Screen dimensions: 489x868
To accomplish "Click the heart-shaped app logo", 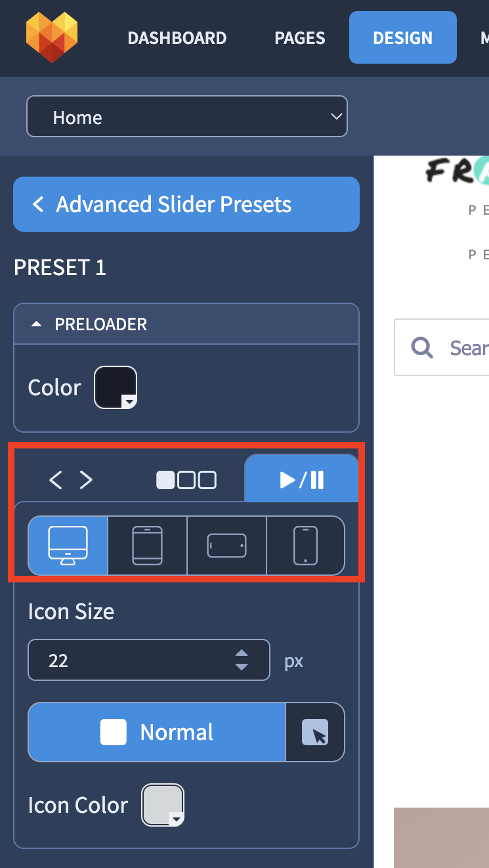I will (52, 37).
